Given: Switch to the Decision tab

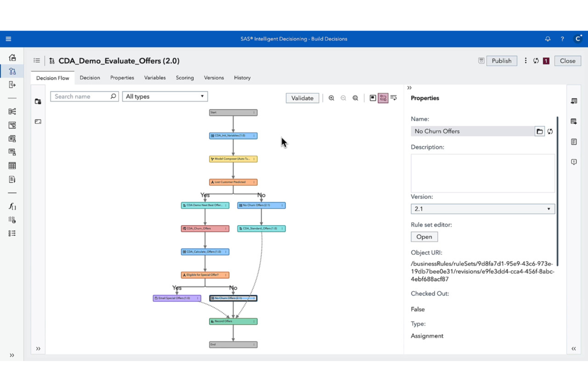Looking at the screenshot, I should 90,78.
